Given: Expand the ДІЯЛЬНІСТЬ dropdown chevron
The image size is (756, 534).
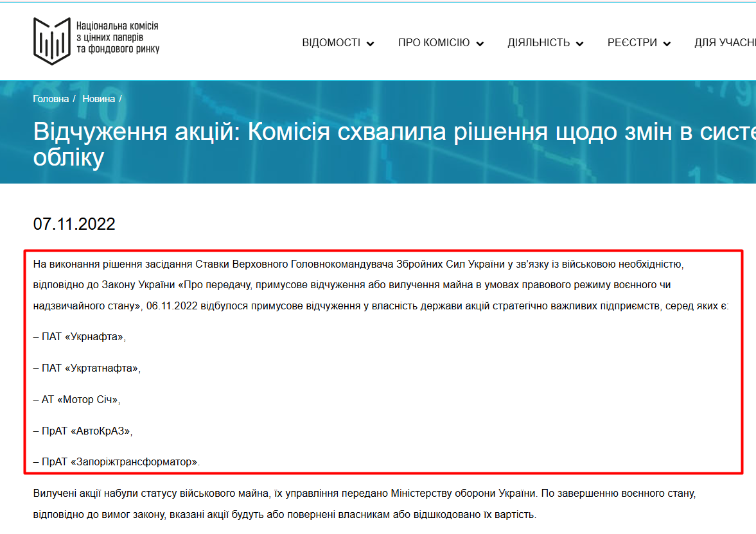Looking at the screenshot, I should pyautogui.click(x=581, y=44).
